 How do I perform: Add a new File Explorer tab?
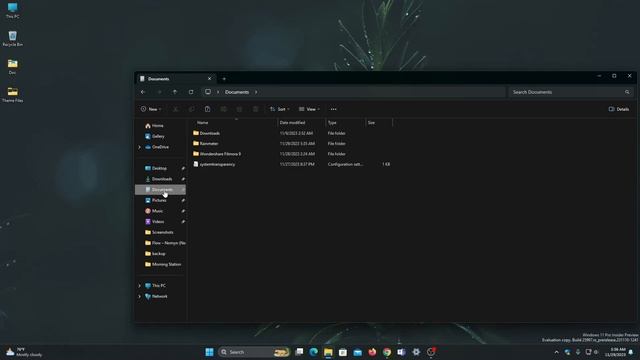point(224,79)
